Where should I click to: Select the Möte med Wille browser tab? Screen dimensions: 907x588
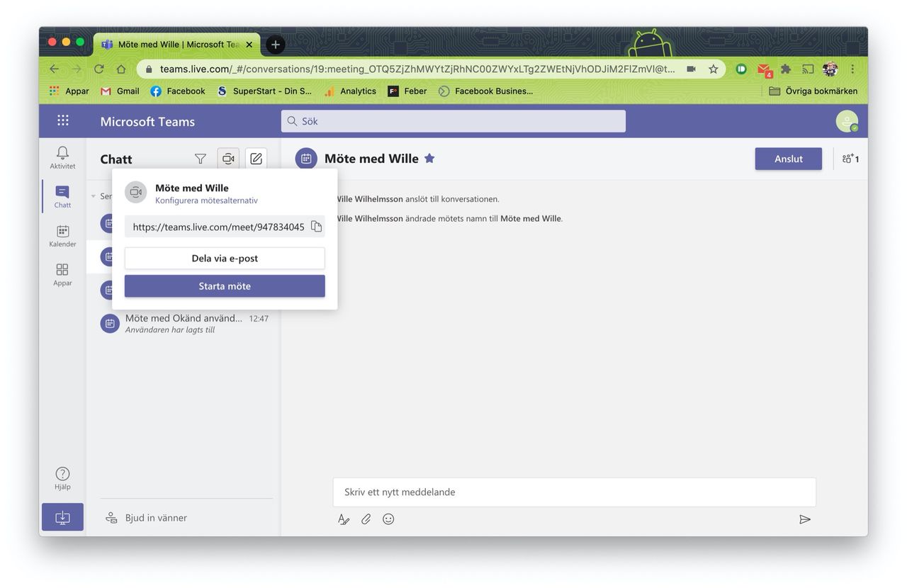click(177, 44)
